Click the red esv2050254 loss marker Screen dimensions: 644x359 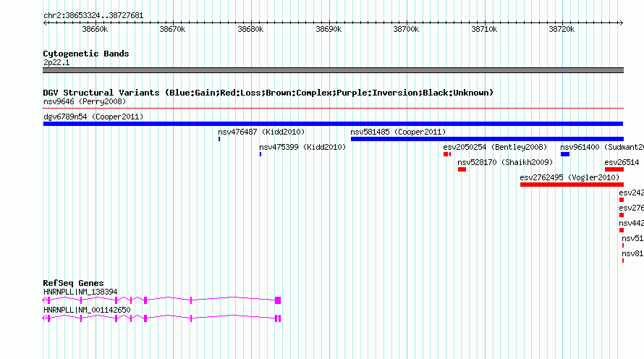click(x=447, y=154)
